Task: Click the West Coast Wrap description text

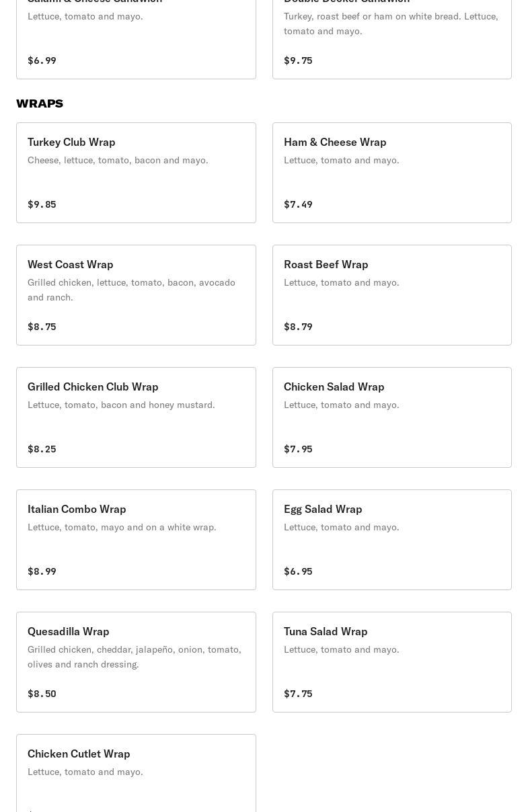Action: (x=132, y=290)
